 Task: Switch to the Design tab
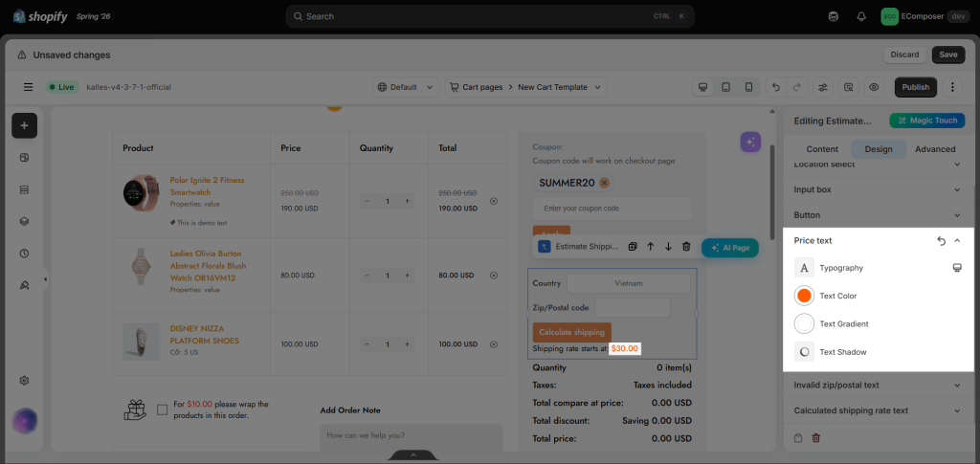(879, 149)
